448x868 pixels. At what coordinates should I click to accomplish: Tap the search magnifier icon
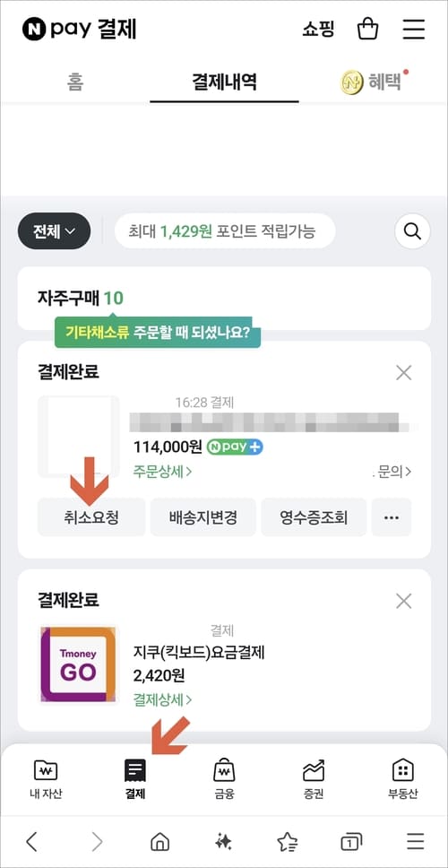pos(412,230)
